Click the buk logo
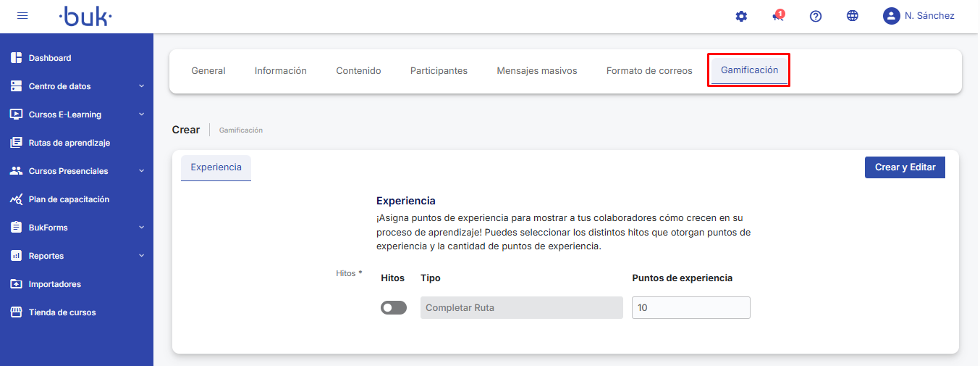Viewport: 980px width, 366px height. tap(85, 16)
